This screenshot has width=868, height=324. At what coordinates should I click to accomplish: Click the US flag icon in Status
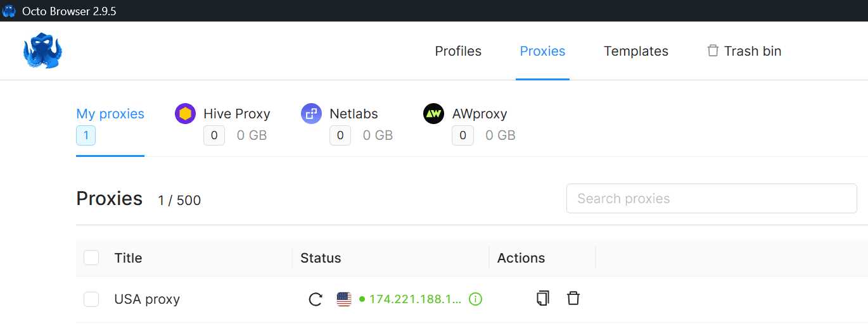[344, 299]
